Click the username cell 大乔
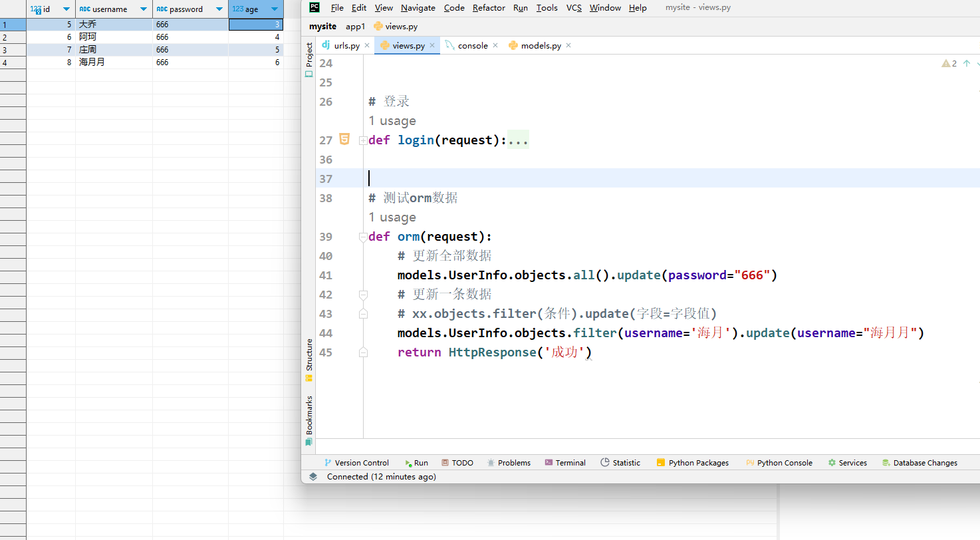The height and width of the screenshot is (540, 980). click(x=114, y=25)
